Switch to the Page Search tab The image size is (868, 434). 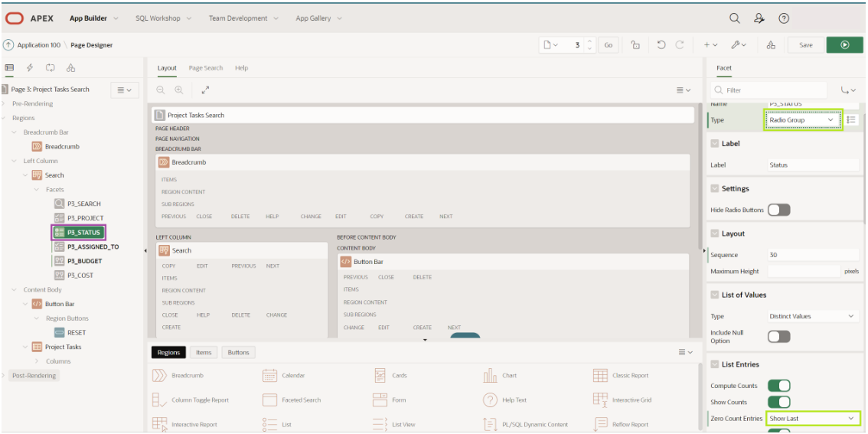pyautogui.click(x=205, y=68)
